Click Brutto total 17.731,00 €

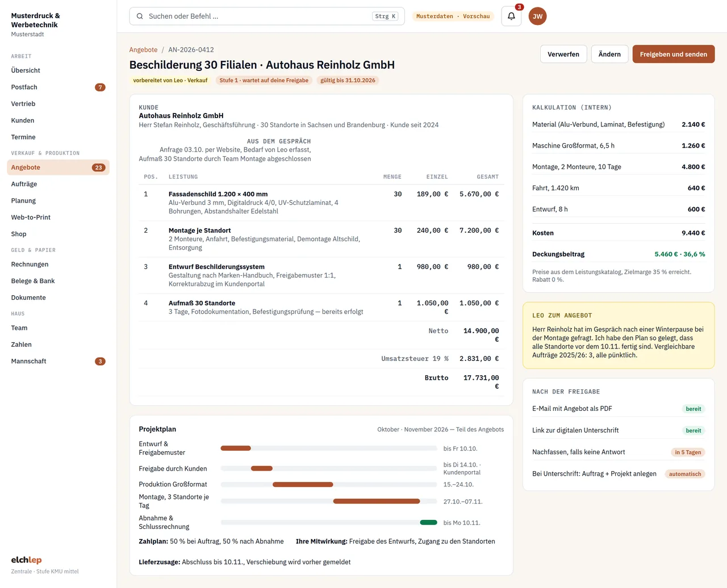[481, 382]
